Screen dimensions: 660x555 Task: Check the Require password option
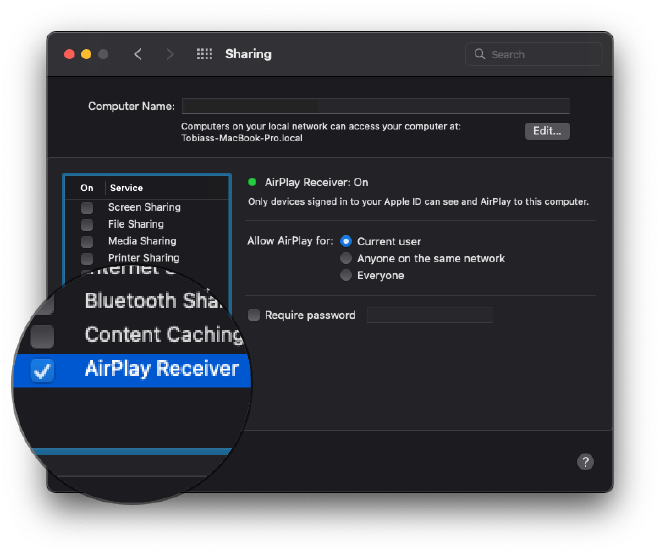click(253, 315)
